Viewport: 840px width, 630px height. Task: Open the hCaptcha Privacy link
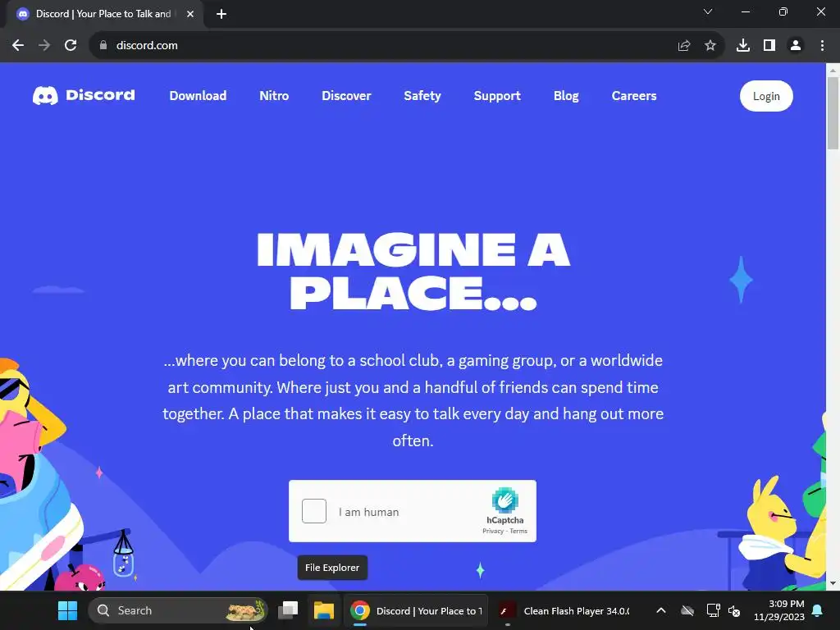coord(493,531)
